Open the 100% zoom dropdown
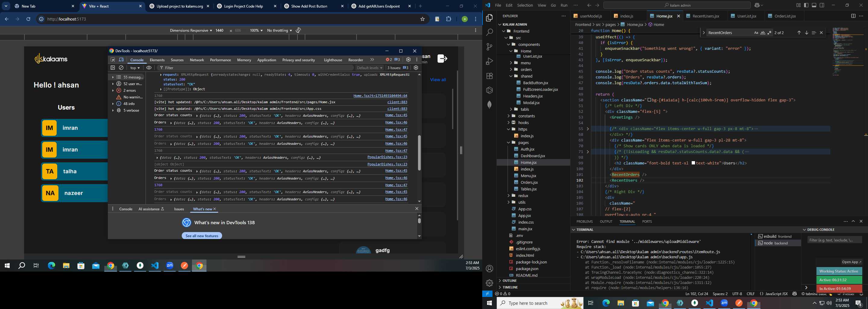This screenshot has height=309, width=868. [256, 30]
